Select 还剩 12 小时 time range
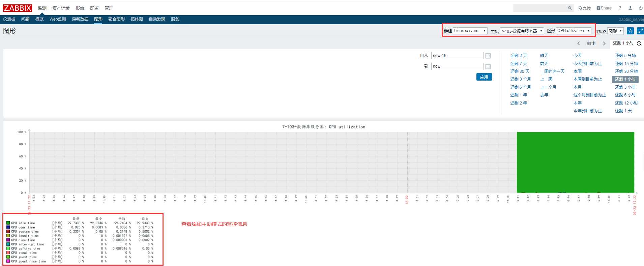 click(x=626, y=103)
